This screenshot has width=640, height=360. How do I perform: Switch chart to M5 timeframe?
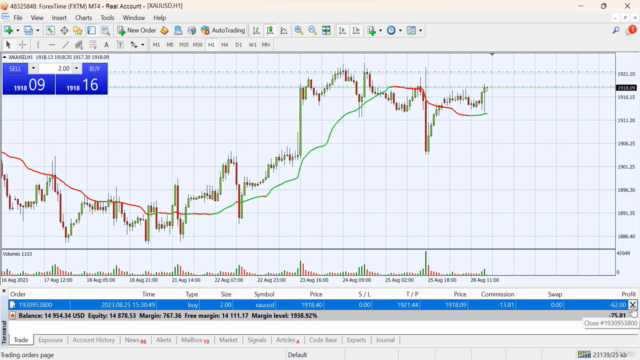click(170, 44)
